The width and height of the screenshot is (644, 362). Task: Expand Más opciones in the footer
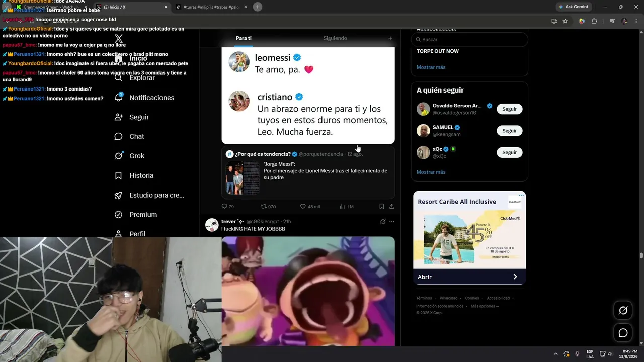tap(485, 306)
